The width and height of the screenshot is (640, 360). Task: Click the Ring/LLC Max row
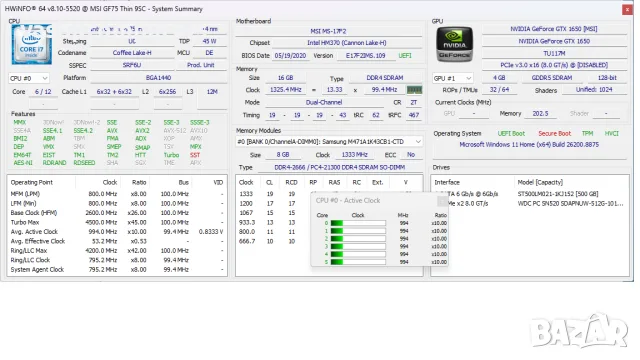[117, 251]
